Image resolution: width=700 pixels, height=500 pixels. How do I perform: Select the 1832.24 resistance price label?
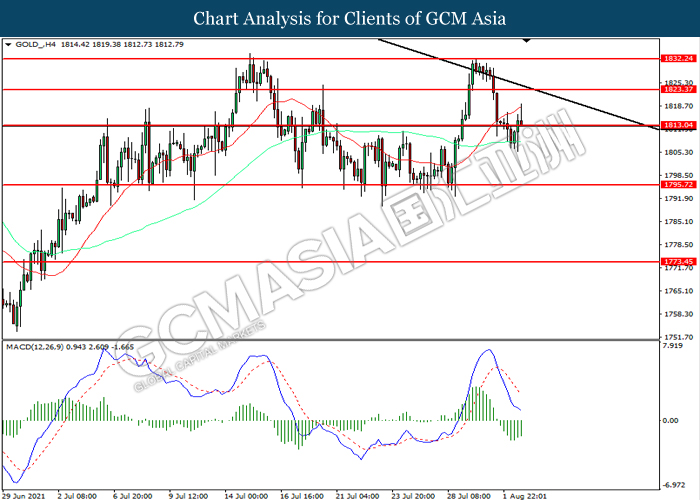click(677, 59)
